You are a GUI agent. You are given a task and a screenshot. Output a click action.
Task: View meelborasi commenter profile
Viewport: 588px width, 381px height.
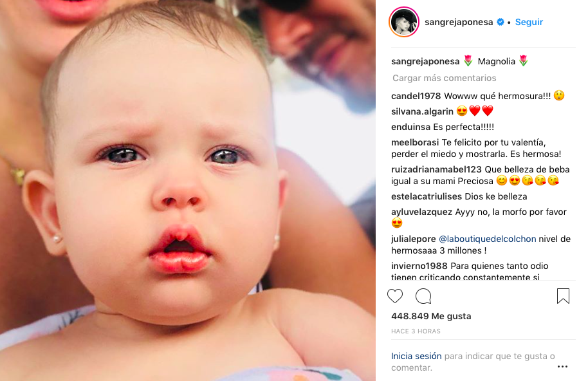coord(415,142)
